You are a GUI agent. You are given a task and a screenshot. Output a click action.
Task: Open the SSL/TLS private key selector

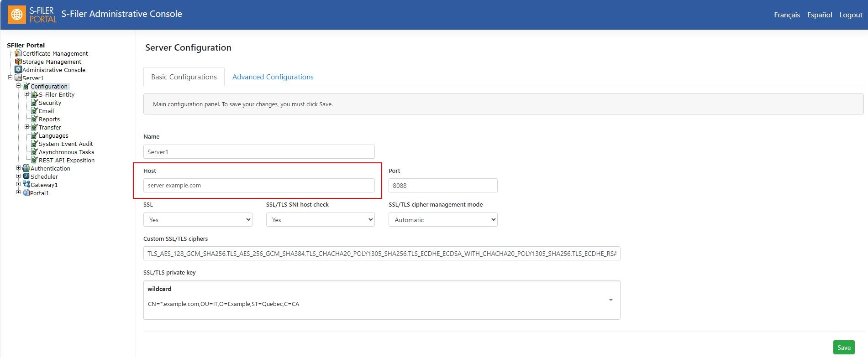(382, 300)
